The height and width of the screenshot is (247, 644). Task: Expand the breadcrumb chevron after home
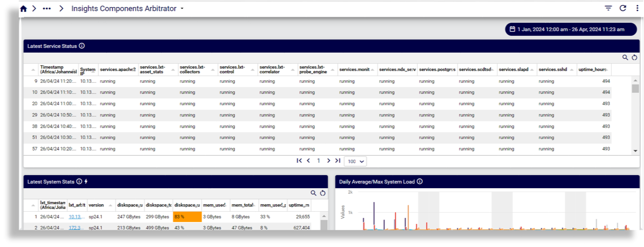tap(34, 8)
